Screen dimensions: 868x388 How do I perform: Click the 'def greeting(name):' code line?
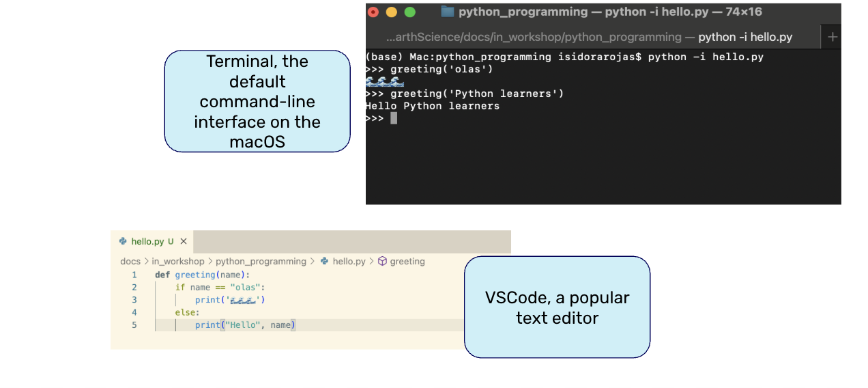coord(203,275)
